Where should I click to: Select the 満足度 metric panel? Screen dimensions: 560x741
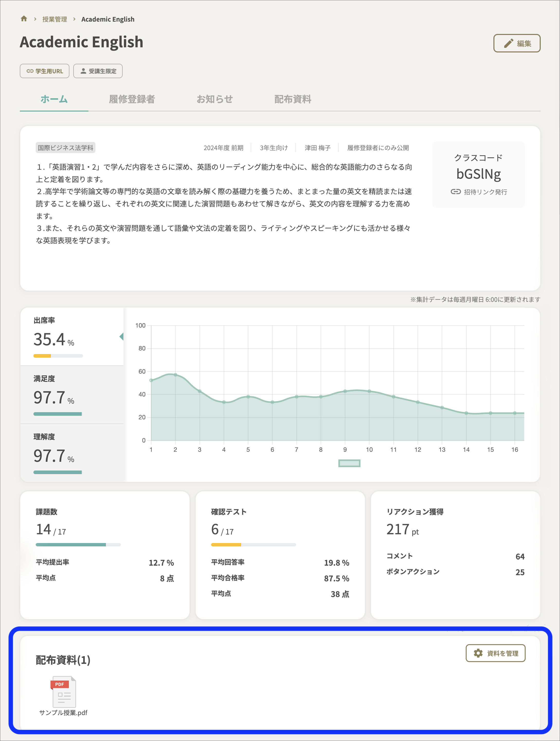tap(72, 395)
